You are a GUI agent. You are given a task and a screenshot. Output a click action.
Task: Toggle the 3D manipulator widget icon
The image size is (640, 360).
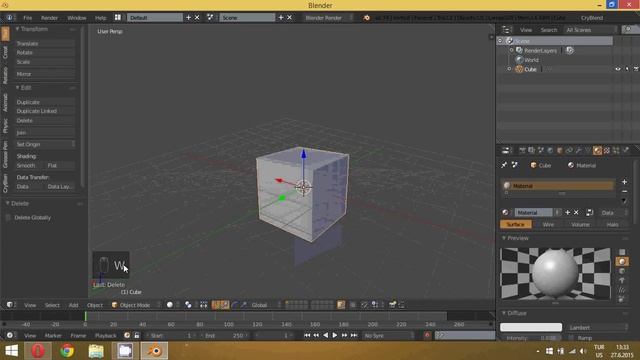coord(216,305)
